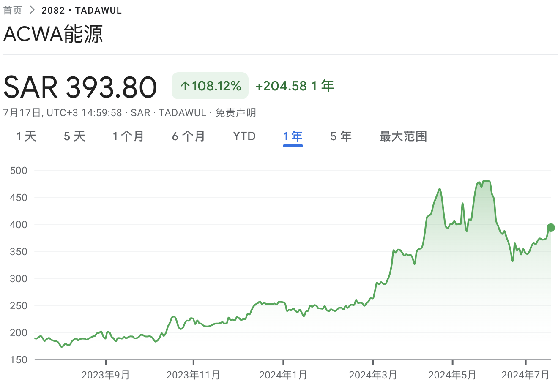Show the 5年 price history
This screenshot has width=558, height=392.
pos(341,136)
